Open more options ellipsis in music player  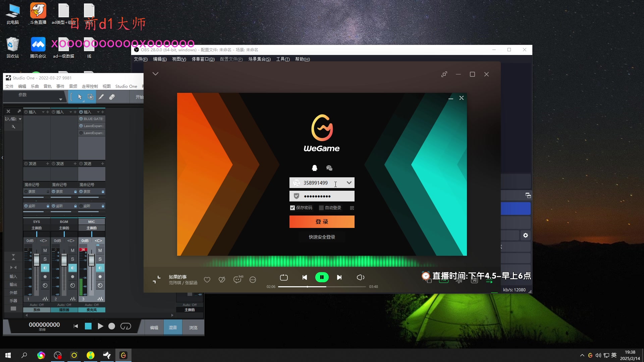(253, 280)
